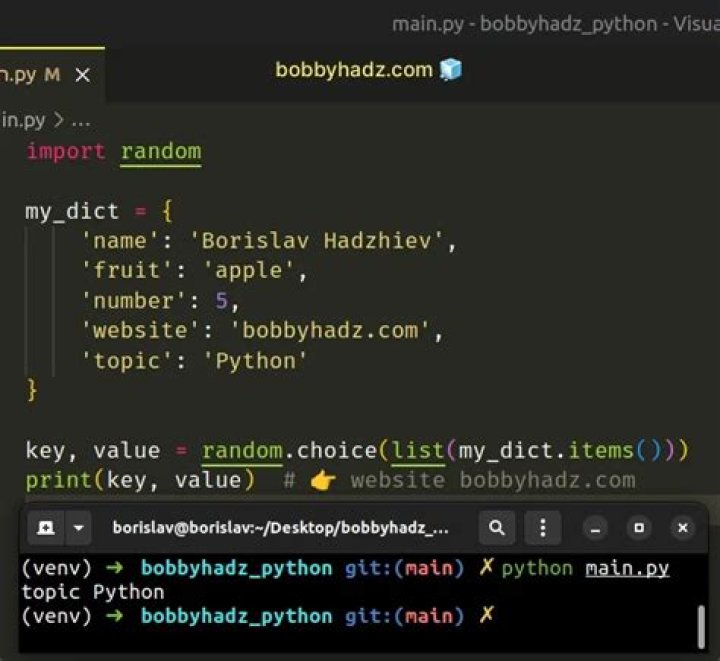This screenshot has height=661, width=720.
Task: Expand the terminal new-tab dropdown arrow
Action: pos(79,527)
